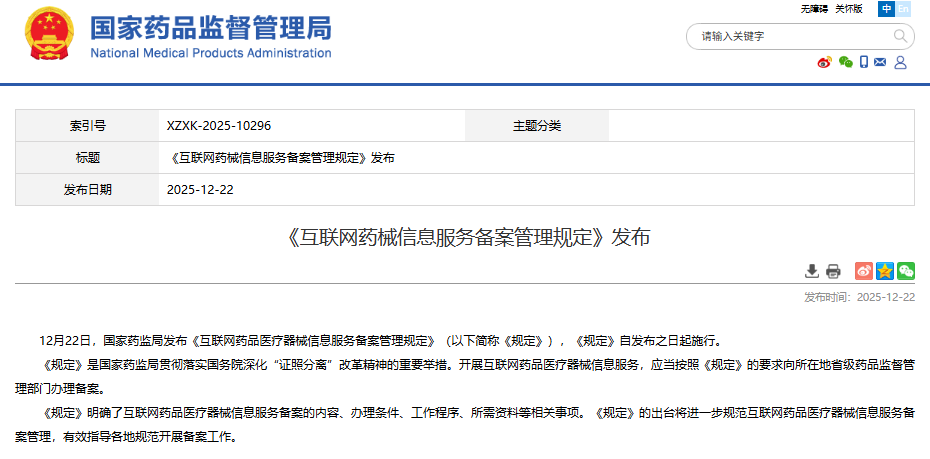930x459 pixels.
Task: Click the 主题分类 label cell
Action: 537,126
